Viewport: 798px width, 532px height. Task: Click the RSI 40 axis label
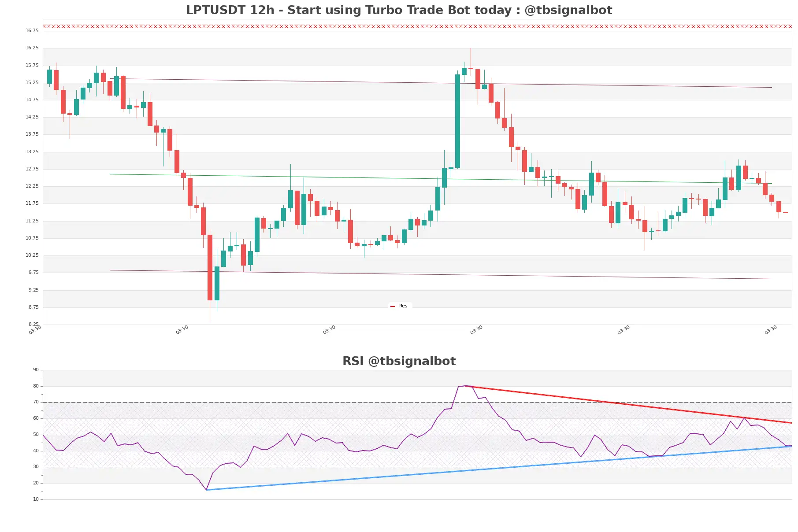pos(36,451)
